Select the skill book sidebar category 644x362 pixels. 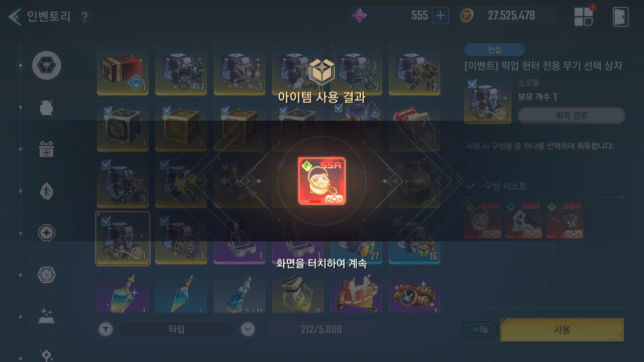tap(47, 317)
